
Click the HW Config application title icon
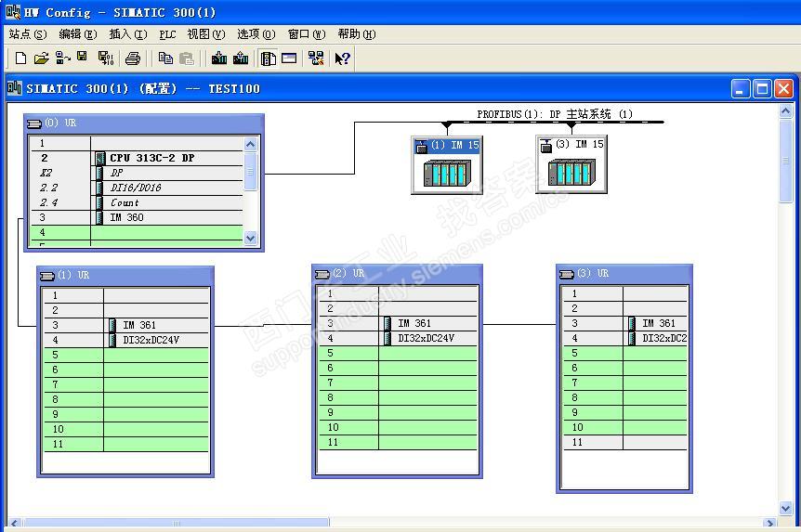pos(13,12)
